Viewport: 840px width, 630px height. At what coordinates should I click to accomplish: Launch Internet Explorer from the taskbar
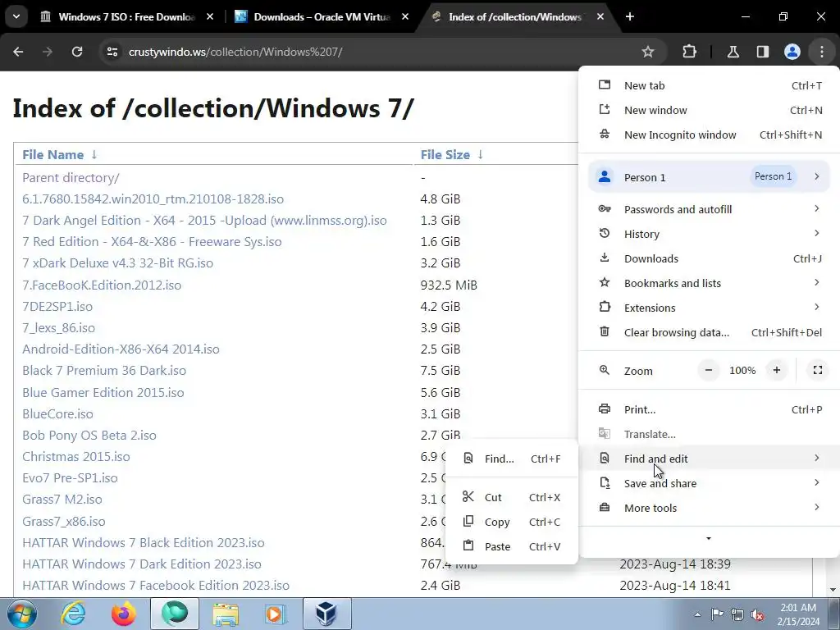coord(73,614)
